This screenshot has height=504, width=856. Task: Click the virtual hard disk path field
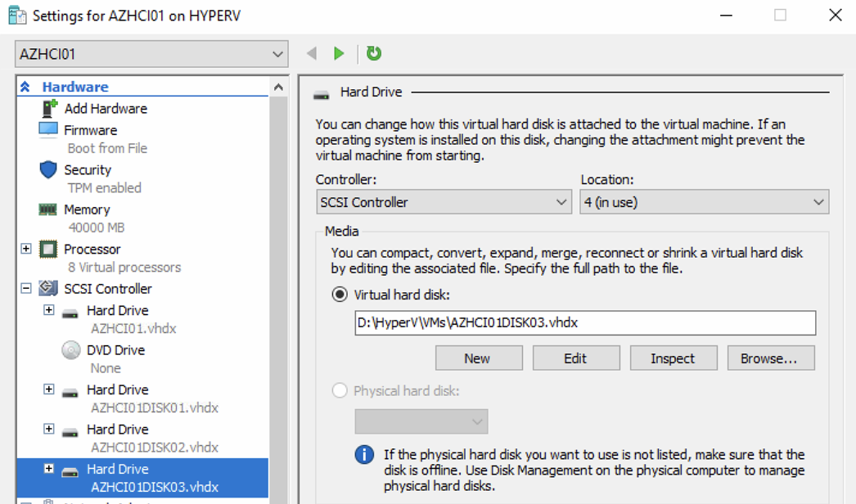(x=585, y=322)
